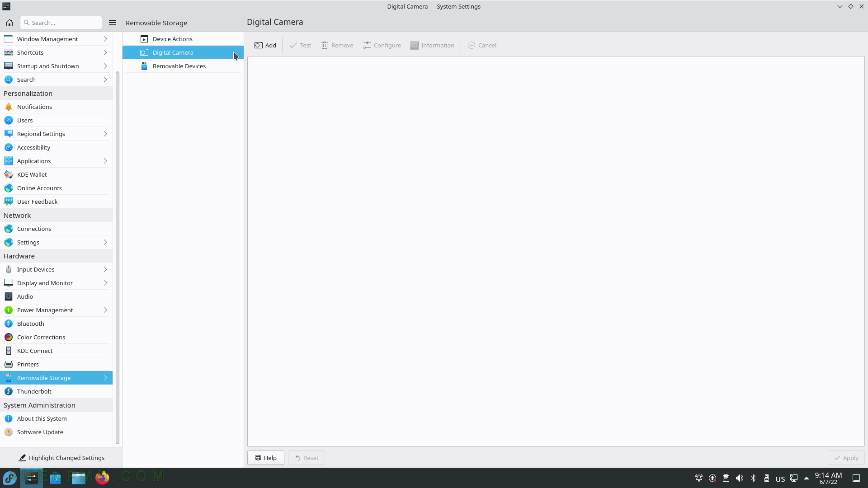This screenshot has width=868, height=488.
Task: Open clipboard tray icon
Action: coord(726,478)
